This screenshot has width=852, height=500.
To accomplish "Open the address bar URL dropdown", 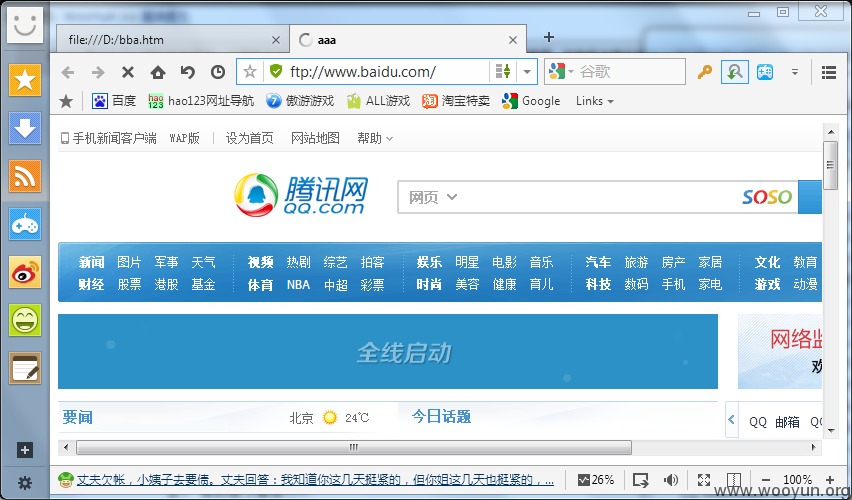I will pos(527,71).
